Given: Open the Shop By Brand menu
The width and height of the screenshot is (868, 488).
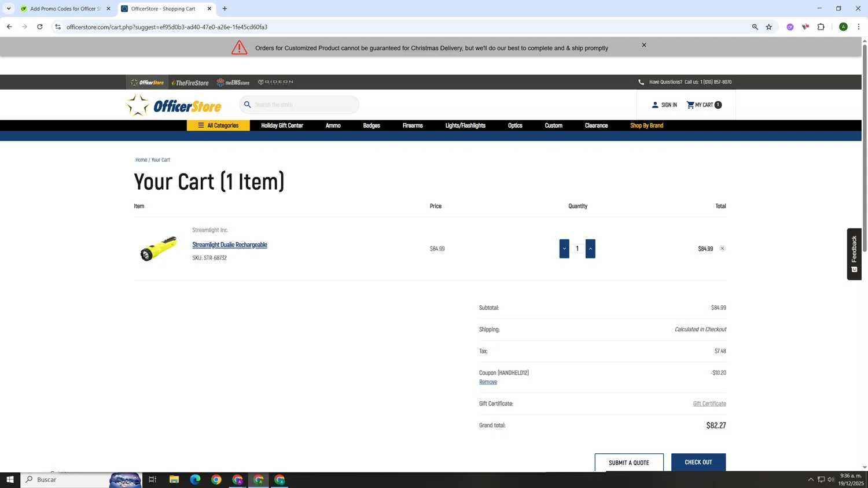Looking at the screenshot, I should [x=646, y=125].
